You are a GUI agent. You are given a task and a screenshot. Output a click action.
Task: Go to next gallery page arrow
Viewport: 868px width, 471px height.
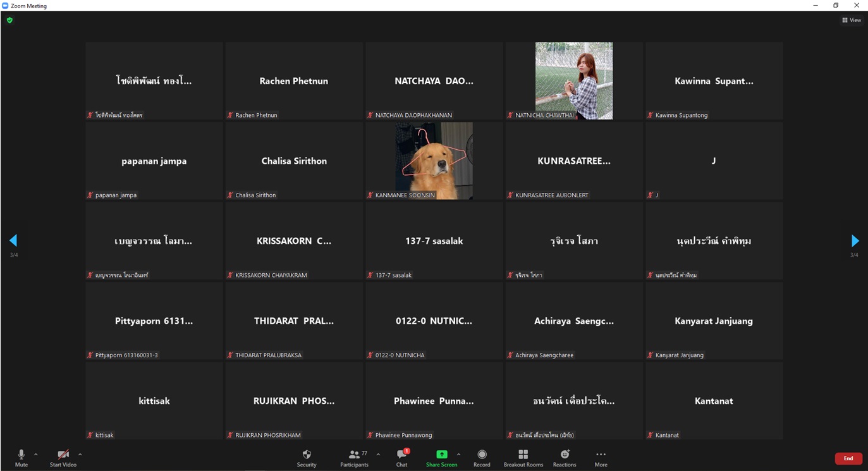coord(855,241)
